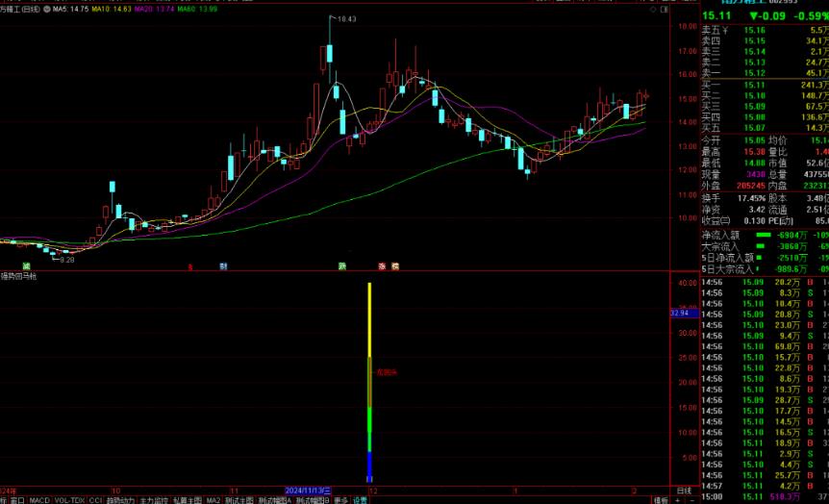Click the 最低 14.88 low price field
Image resolution: width=829 pixels, height=504 pixels.
733,163
